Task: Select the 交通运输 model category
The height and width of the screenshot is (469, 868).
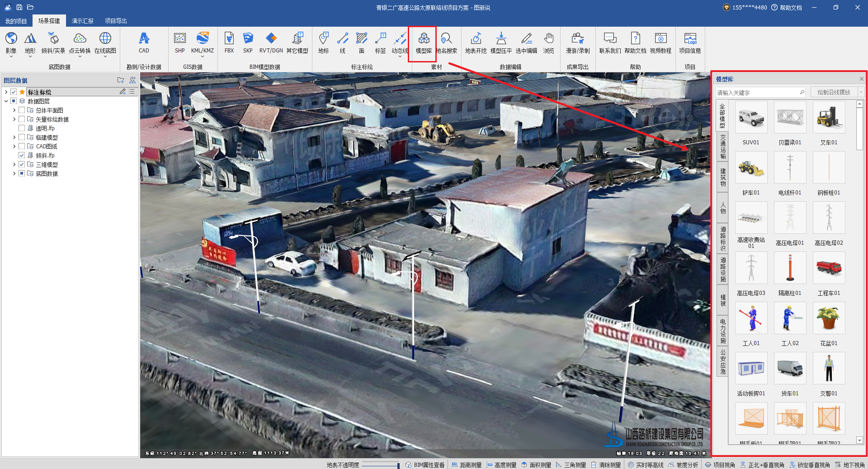Action: (x=722, y=147)
